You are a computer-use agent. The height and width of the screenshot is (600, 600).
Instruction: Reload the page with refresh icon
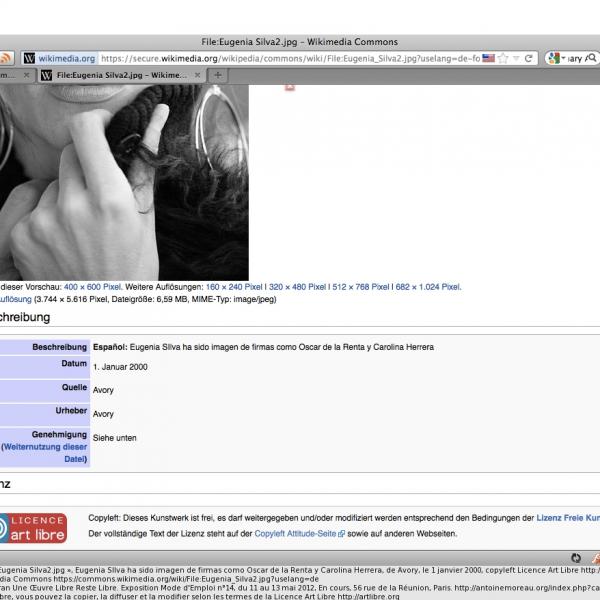click(x=529, y=58)
